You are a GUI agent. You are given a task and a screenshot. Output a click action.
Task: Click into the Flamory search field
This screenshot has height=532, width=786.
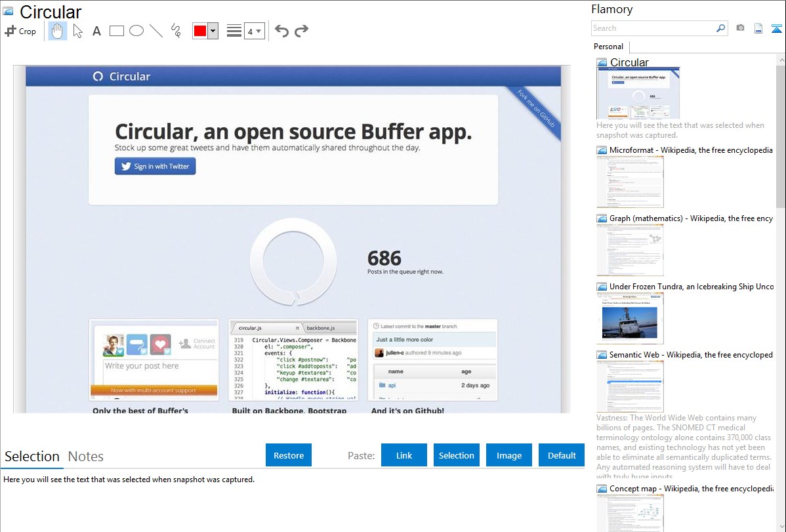[x=653, y=28]
